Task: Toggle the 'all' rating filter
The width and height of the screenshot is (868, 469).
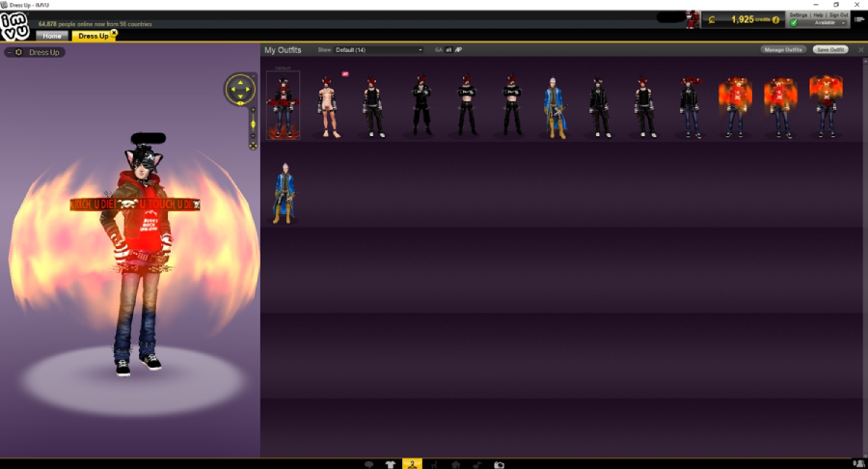Action: tap(448, 50)
